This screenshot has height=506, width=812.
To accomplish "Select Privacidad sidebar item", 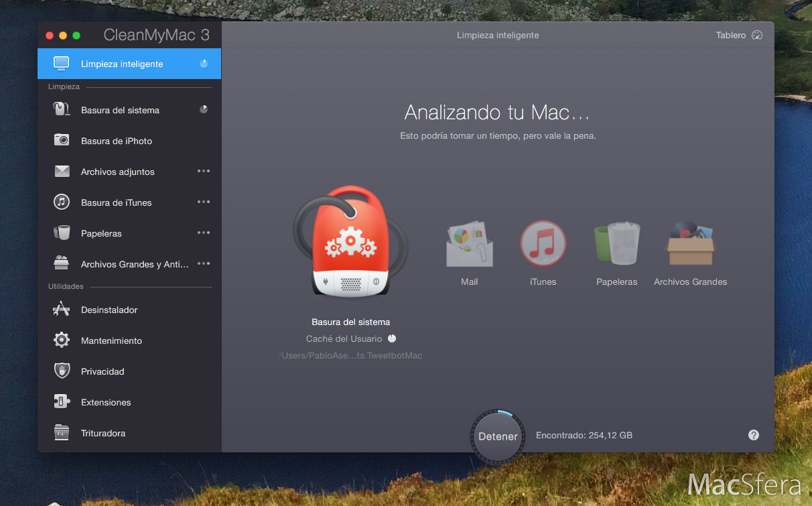I will point(129,371).
